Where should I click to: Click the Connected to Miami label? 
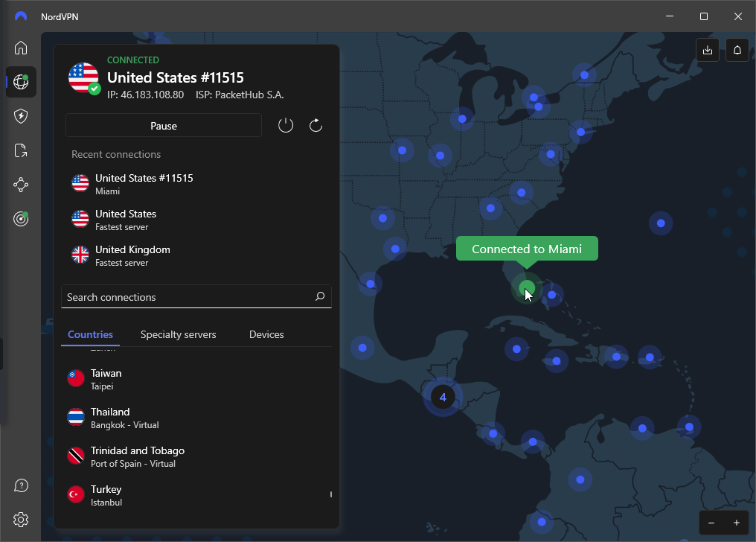pyautogui.click(x=527, y=249)
